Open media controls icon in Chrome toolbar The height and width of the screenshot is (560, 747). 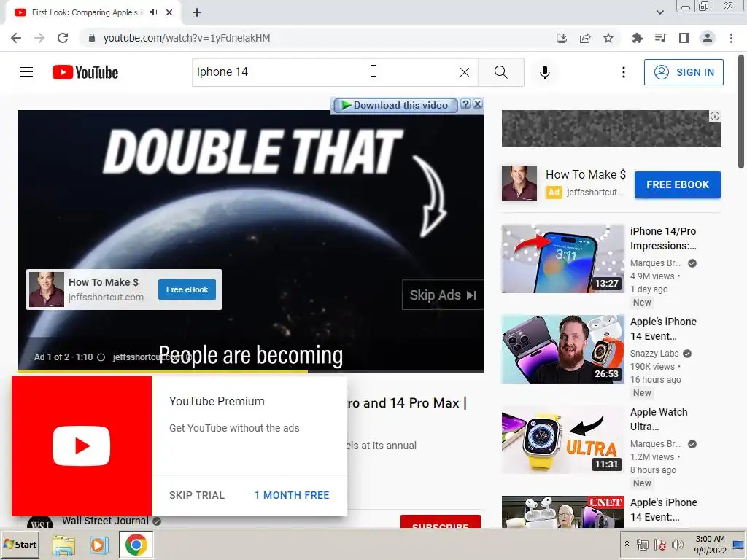point(660,38)
